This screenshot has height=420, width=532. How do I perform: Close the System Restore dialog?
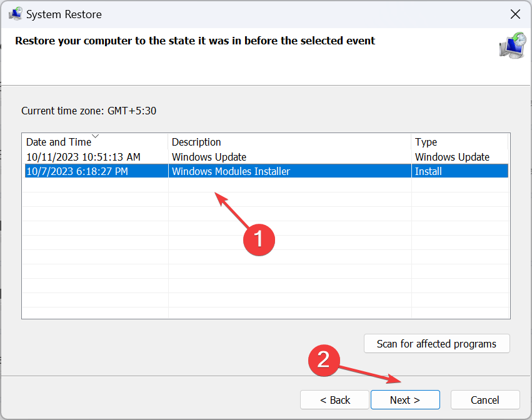click(515, 14)
